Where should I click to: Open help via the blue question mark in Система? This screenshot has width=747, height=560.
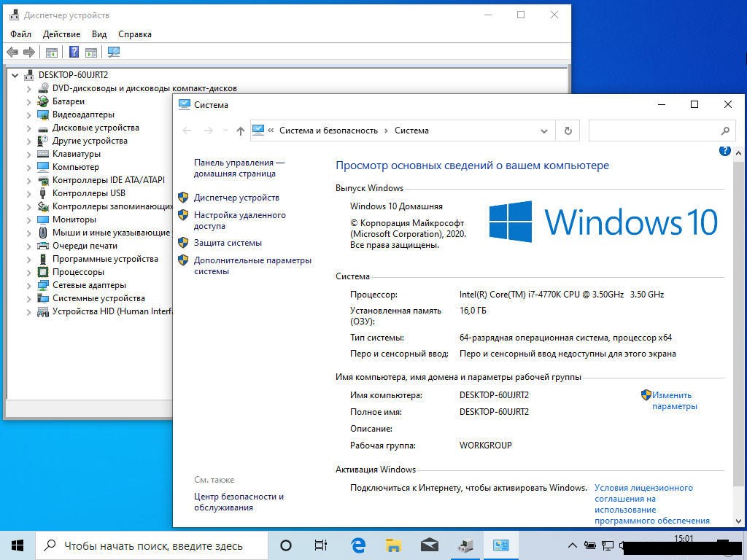tap(724, 151)
